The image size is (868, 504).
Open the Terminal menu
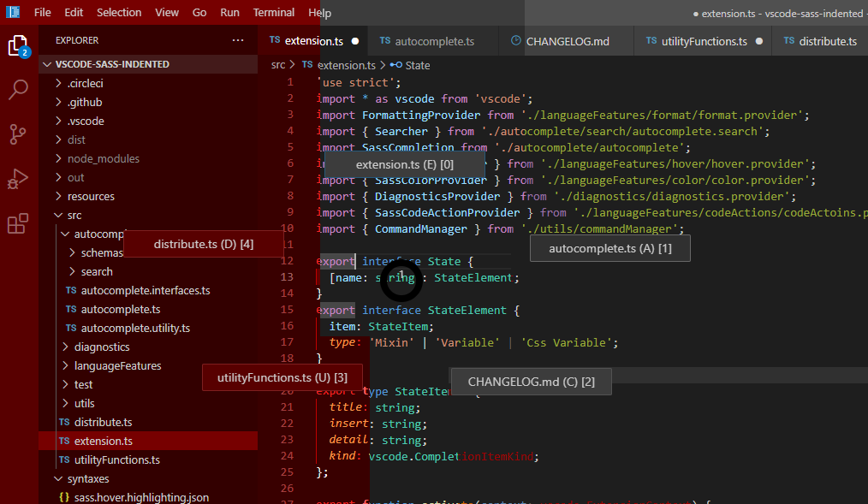[x=273, y=12]
